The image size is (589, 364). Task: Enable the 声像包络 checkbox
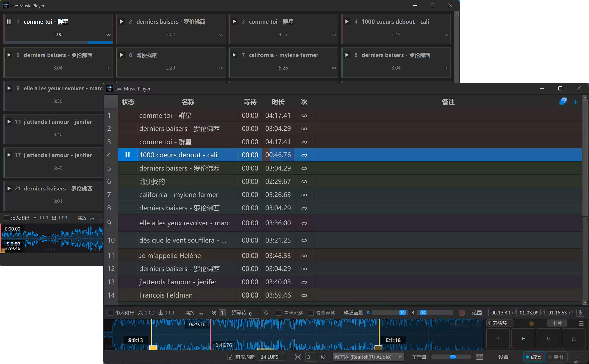point(278,313)
